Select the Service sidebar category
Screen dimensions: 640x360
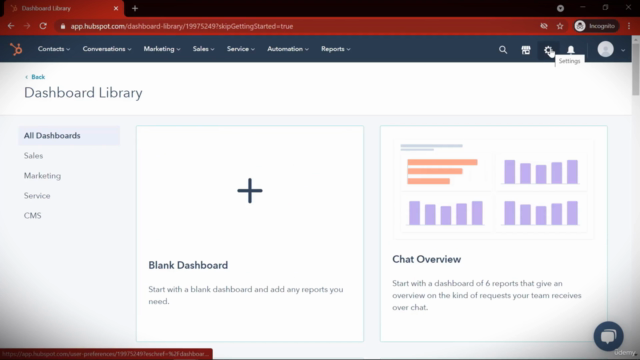coord(37,196)
